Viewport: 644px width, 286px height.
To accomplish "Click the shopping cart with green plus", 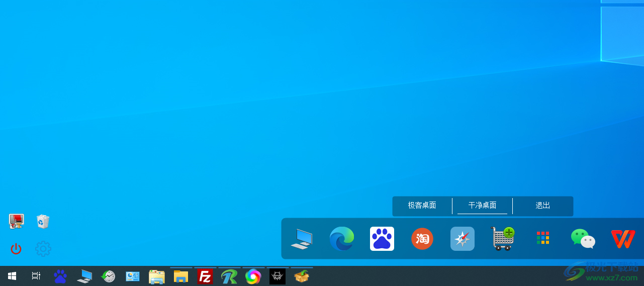I will [503, 239].
